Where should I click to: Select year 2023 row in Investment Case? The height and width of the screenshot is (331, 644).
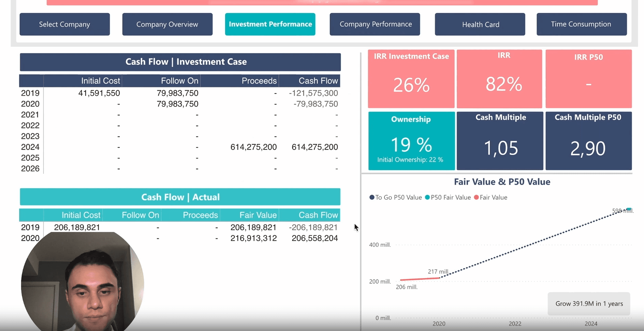(x=180, y=136)
